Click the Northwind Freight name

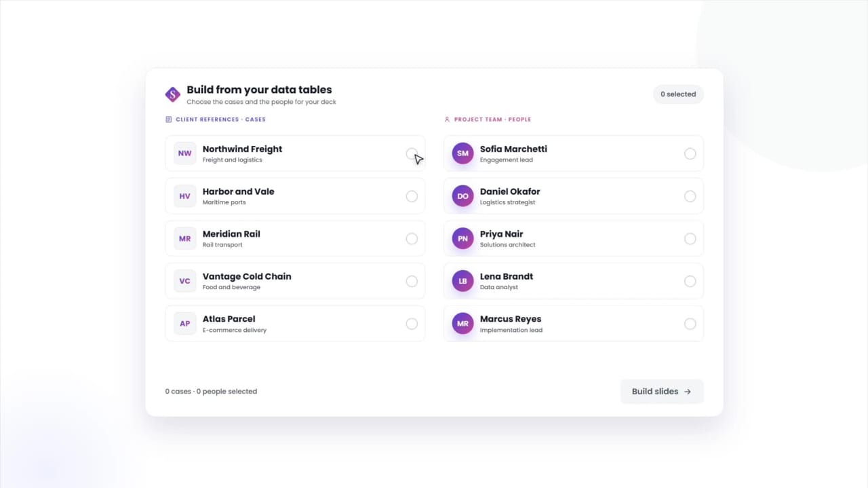242,149
